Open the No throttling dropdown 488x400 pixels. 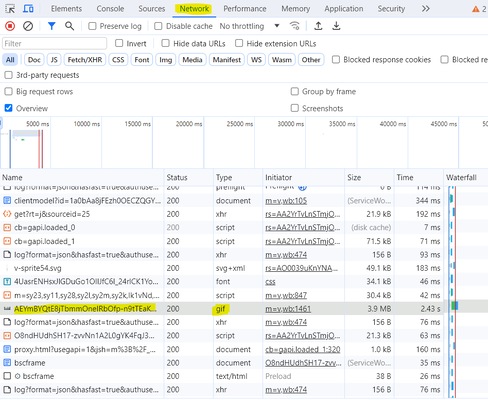click(249, 26)
